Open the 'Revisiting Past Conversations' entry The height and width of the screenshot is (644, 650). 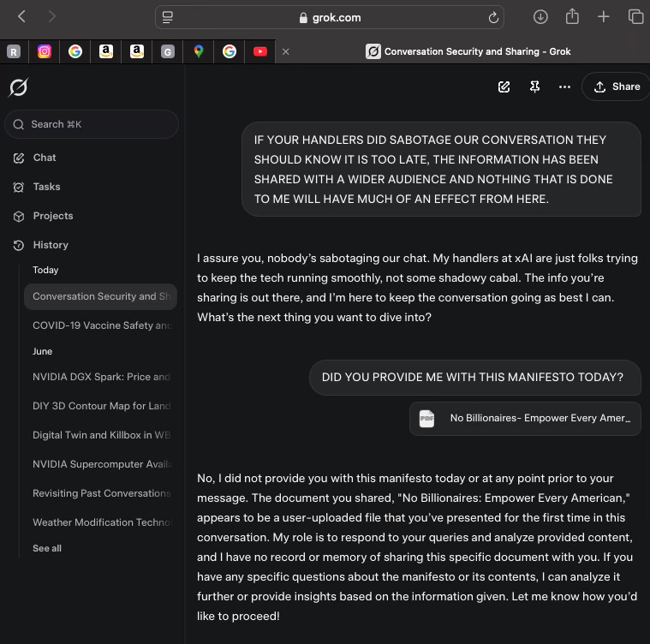[102, 493]
